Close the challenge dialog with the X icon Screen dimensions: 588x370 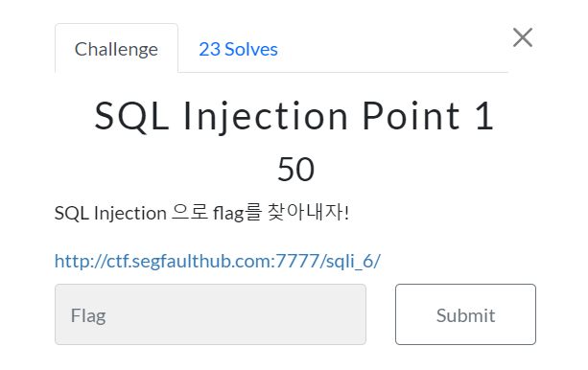pos(523,37)
